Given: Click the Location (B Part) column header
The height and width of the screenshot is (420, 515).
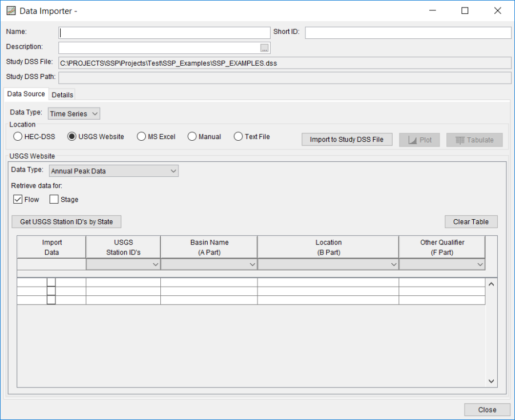Looking at the screenshot, I should coord(328,247).
